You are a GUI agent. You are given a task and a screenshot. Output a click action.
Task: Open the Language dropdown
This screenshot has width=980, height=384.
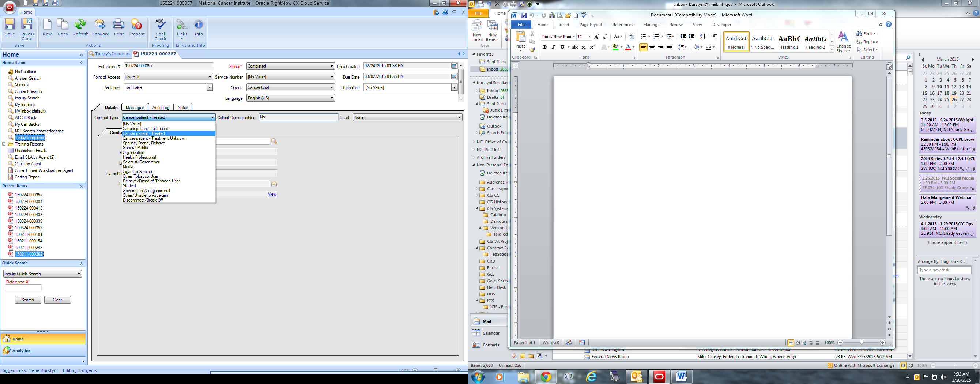(x=290, y=98)
